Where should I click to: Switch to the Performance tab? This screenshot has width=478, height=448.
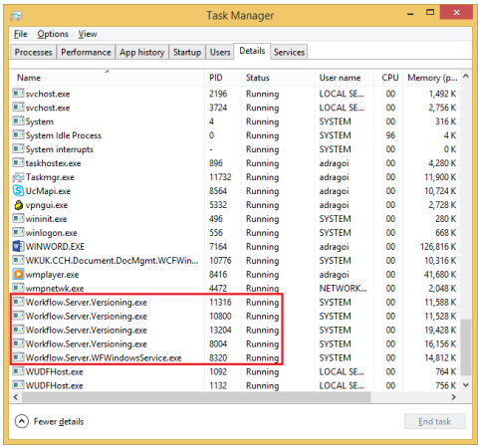point(86,52)
